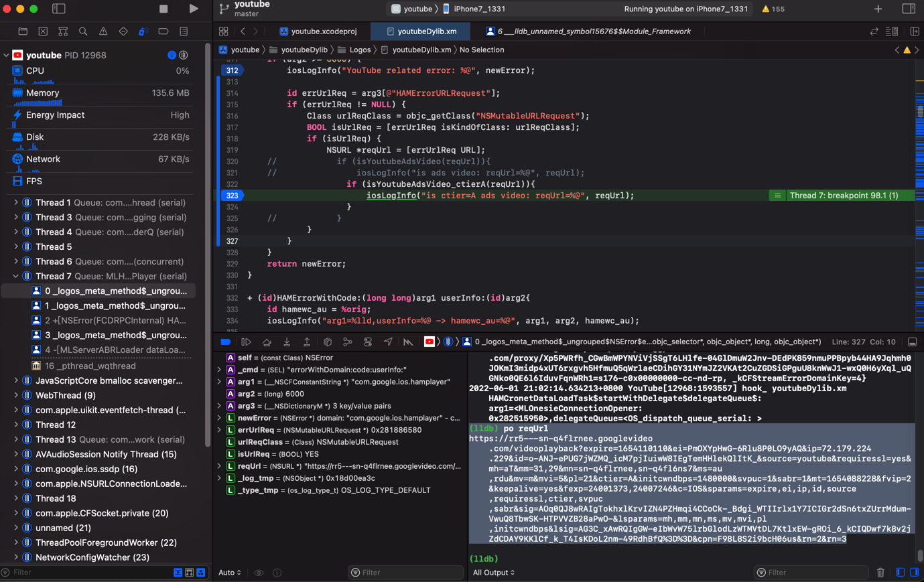
Task: Expand Thread 1 disclosure triangle
Action: click(16, 202)
